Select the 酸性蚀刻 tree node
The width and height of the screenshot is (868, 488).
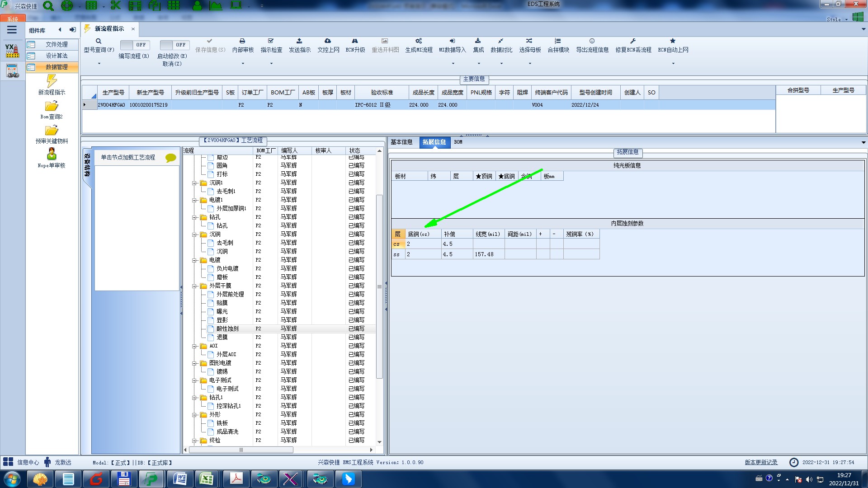click(227, 328)
